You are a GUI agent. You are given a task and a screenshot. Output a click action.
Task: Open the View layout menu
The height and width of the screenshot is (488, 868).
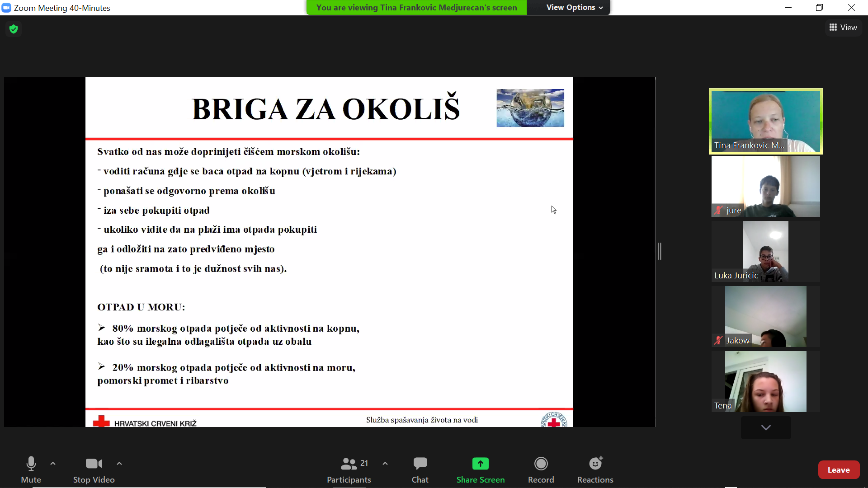(x=843, y=28)
